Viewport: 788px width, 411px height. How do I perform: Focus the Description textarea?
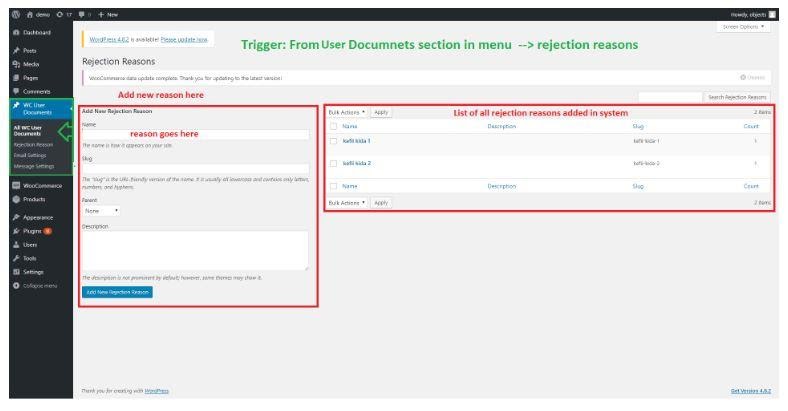coord(195,250)
